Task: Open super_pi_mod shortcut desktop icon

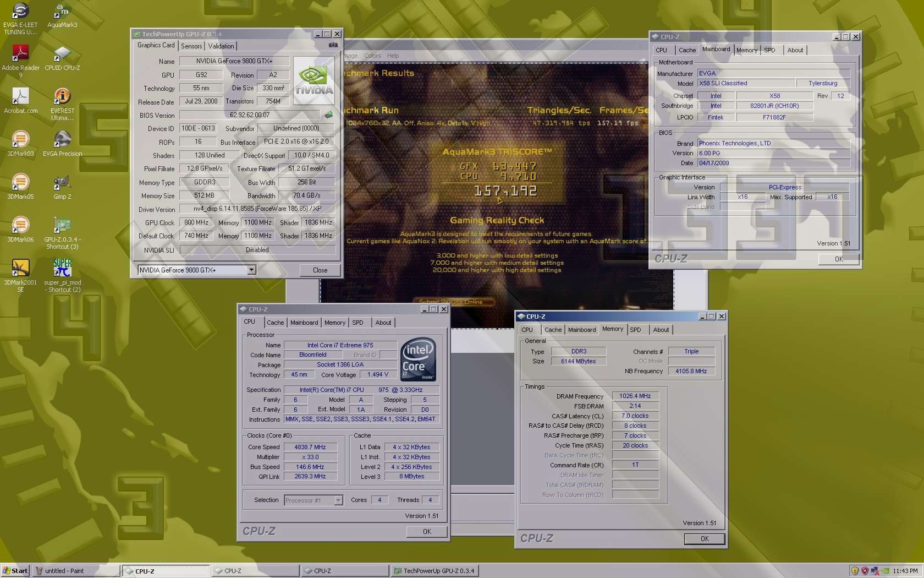Action: coord(62,276)
